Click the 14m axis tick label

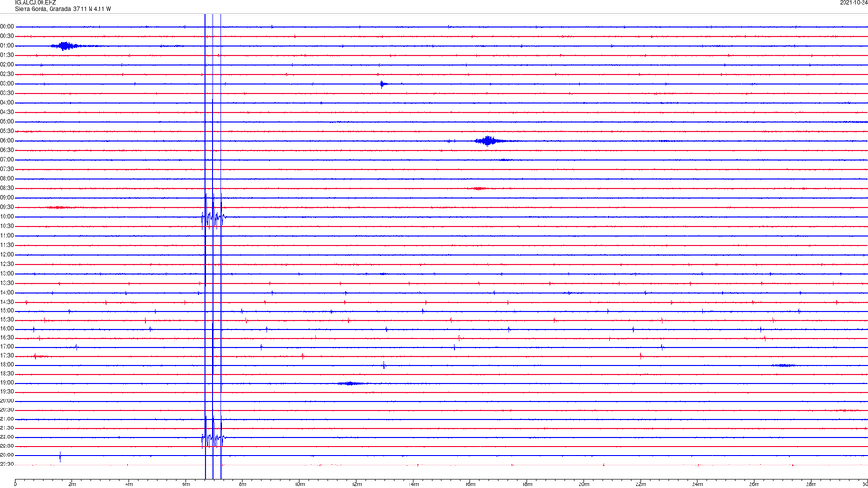pyautogui.click(x=413, y=484)
